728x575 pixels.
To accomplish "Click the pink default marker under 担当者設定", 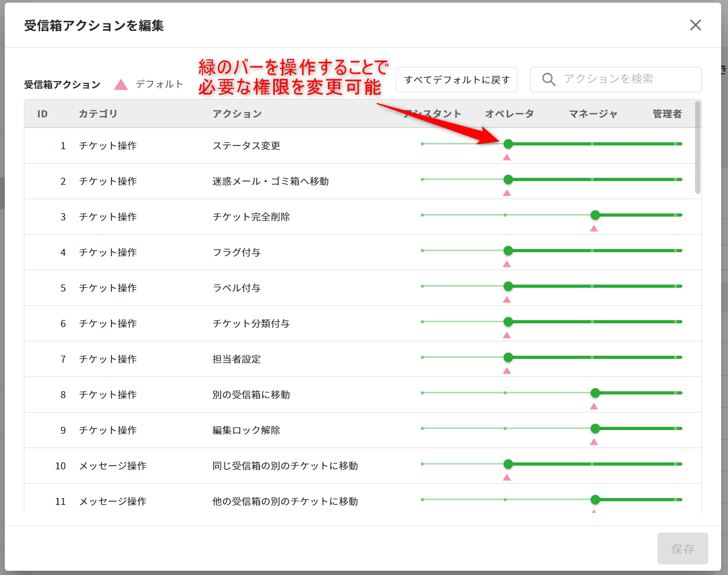I will [507, 371].
